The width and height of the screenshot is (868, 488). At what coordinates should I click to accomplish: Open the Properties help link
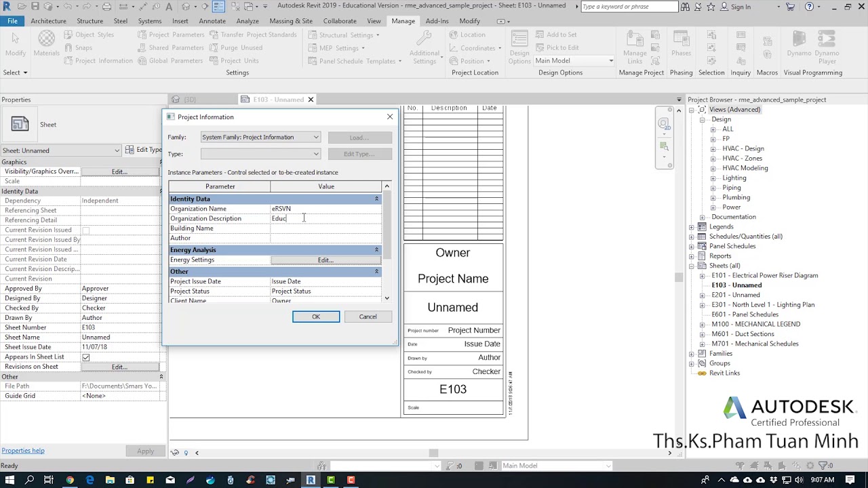tap(23, 451)
